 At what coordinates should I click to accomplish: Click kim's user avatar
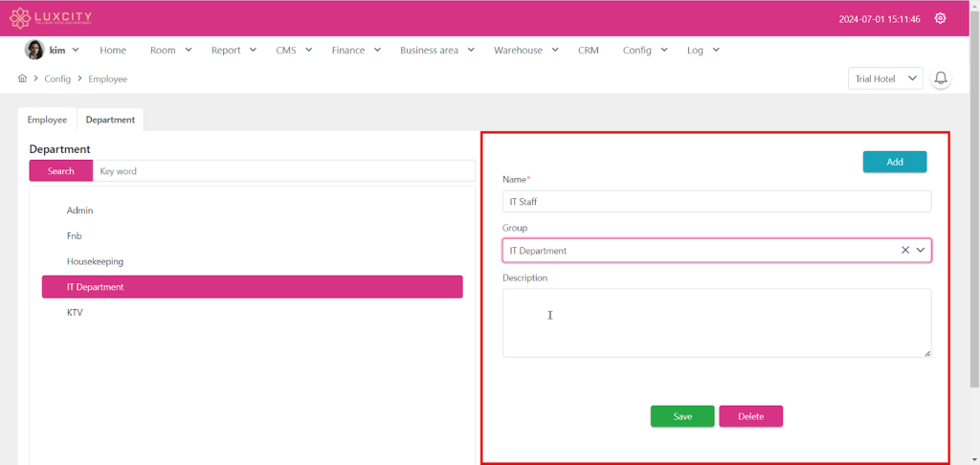[33, 50]
